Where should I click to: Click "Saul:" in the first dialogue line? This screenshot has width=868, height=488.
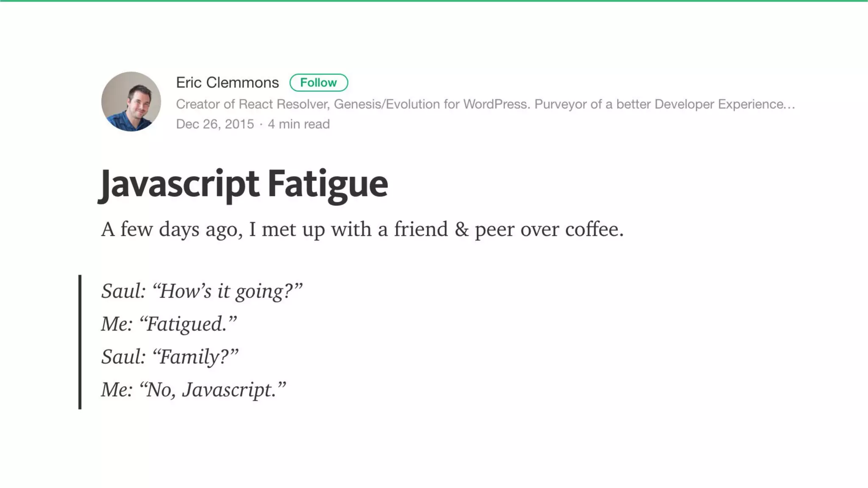click(123, 291)
